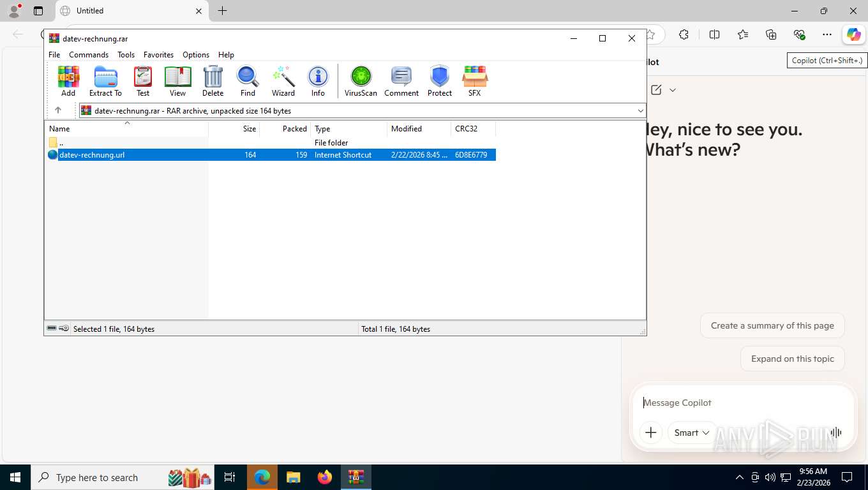Open File Explorer from taskbar
The image size is (868, 490).
click(293, 477)
